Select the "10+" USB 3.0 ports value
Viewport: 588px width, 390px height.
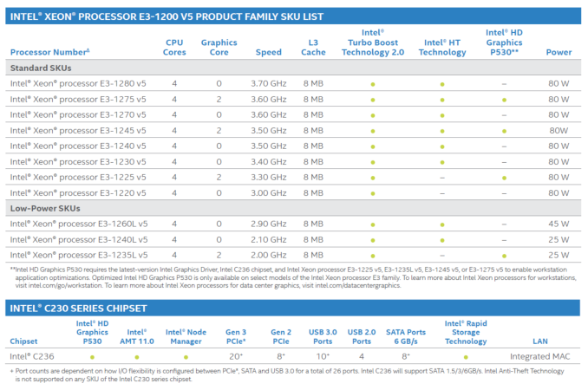[x=323, y=356]
